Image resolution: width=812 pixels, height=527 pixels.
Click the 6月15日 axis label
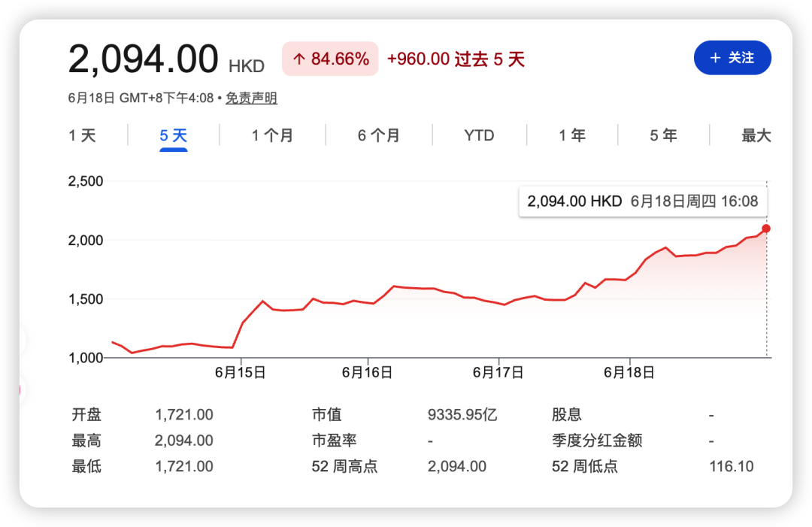click(x=241, y=372)
